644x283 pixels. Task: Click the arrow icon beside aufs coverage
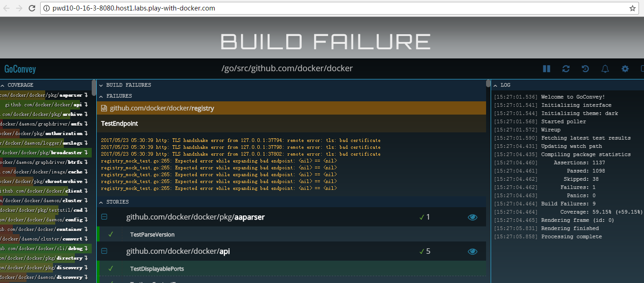coord(86,124)
